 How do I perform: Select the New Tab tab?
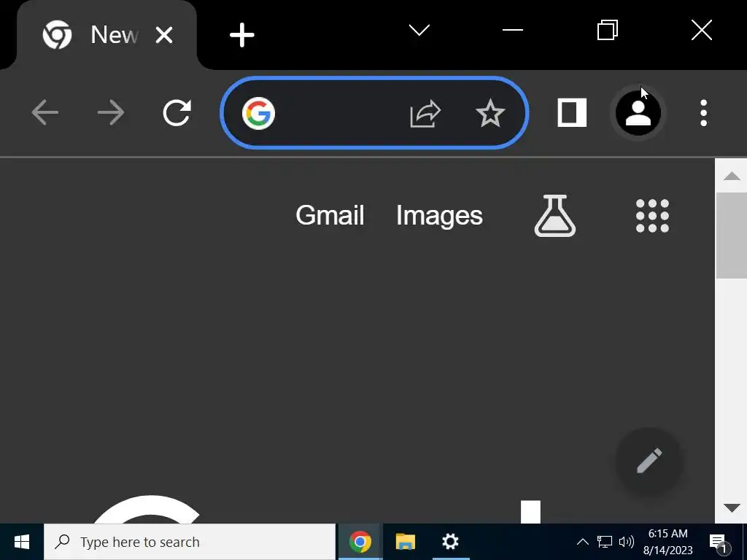click(x=107, y=35)
